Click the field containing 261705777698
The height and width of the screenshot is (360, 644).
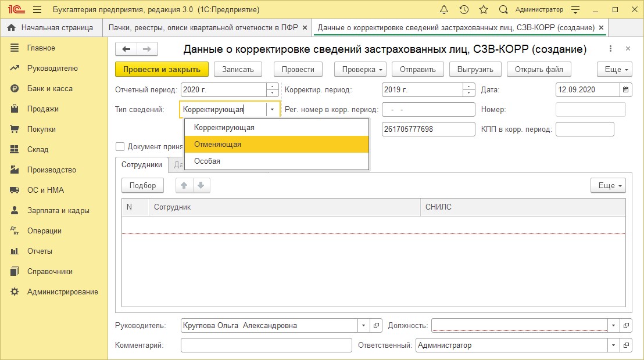point(428,129)
